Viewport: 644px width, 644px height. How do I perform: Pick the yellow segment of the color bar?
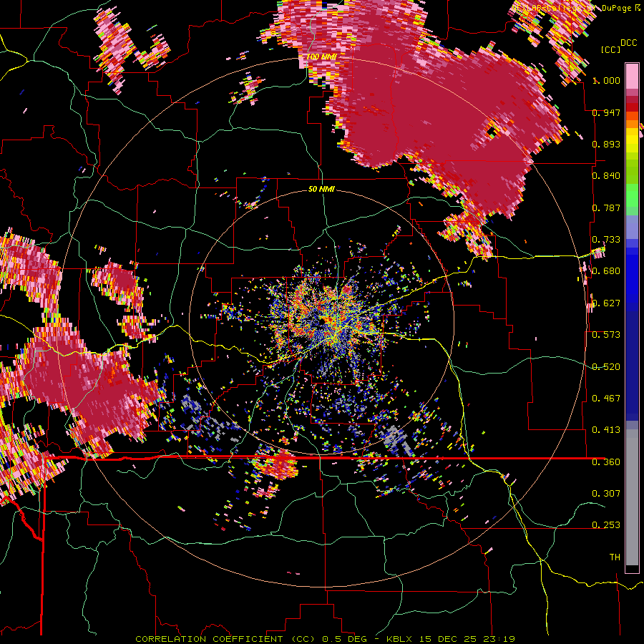(632, 140)
